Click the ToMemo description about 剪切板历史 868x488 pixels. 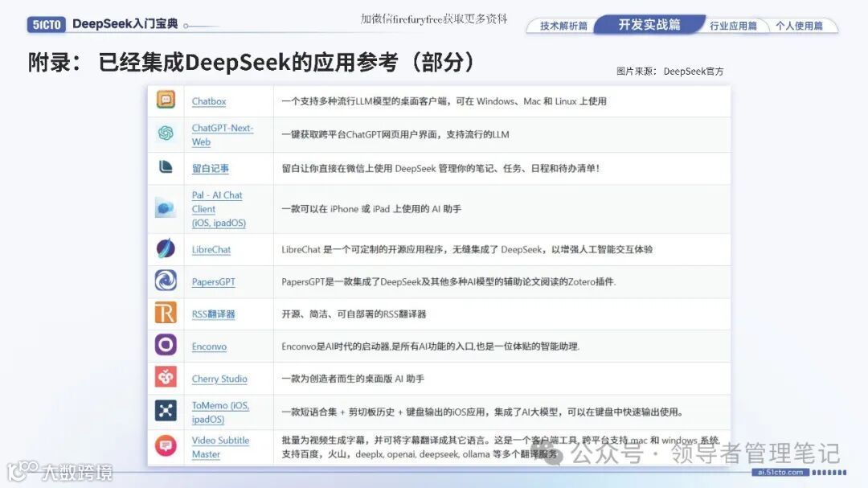[483, 412]
